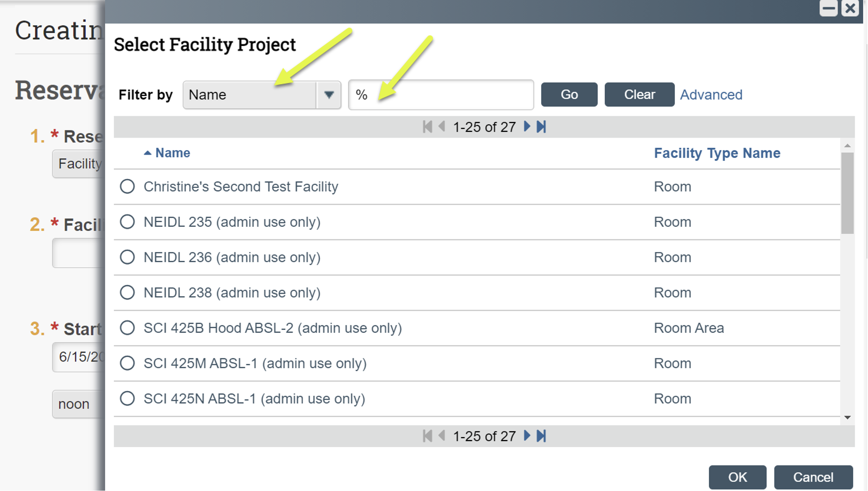Image resolution: width=868 pixels, height=491 pixels.
Task: Click first page icon in top pager
Action: (x=427, y=127)
